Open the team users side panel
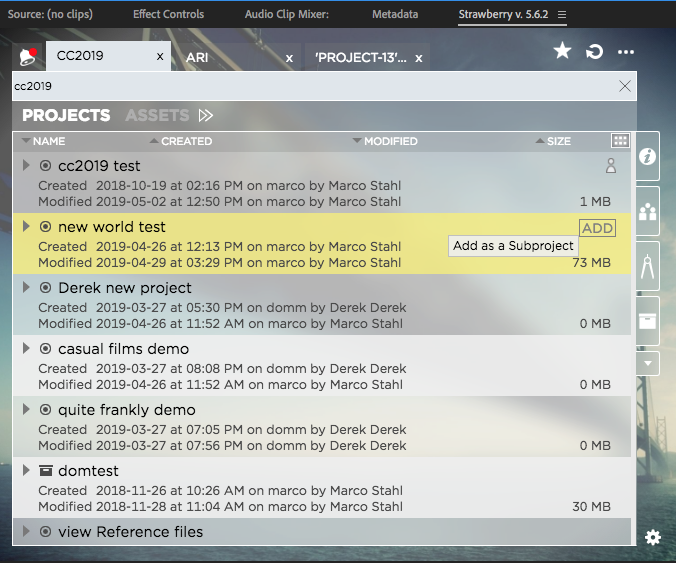Viewport: 676px width, 563px height. click(647, 211)
